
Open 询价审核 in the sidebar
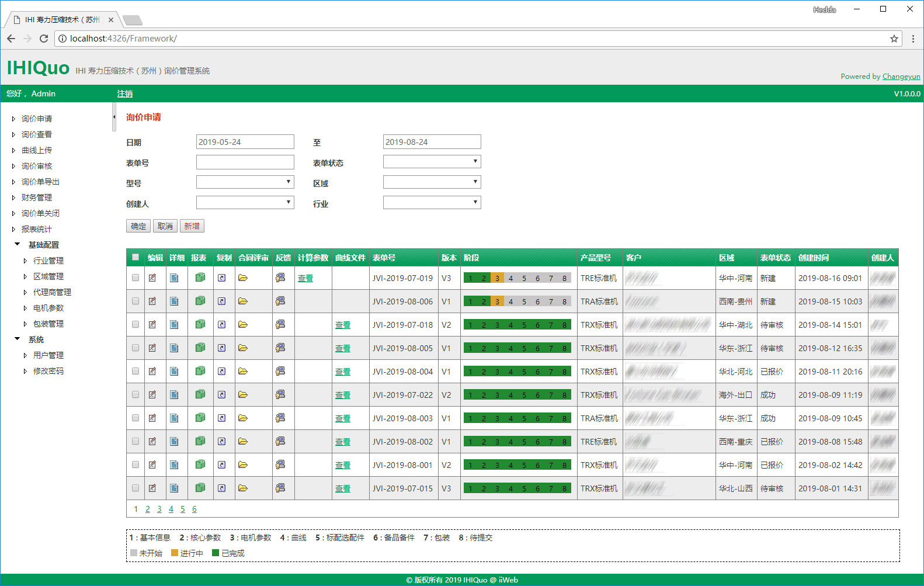click(37, 166)
